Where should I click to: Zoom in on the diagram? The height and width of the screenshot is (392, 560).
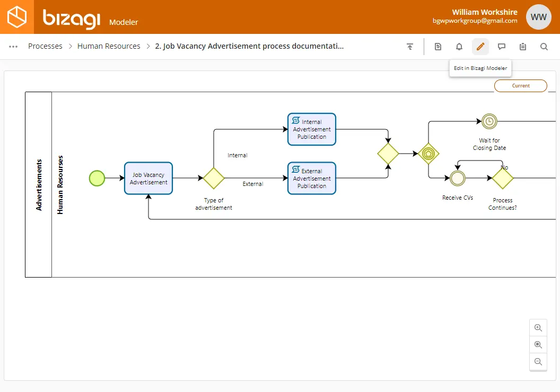pos(538,328)
